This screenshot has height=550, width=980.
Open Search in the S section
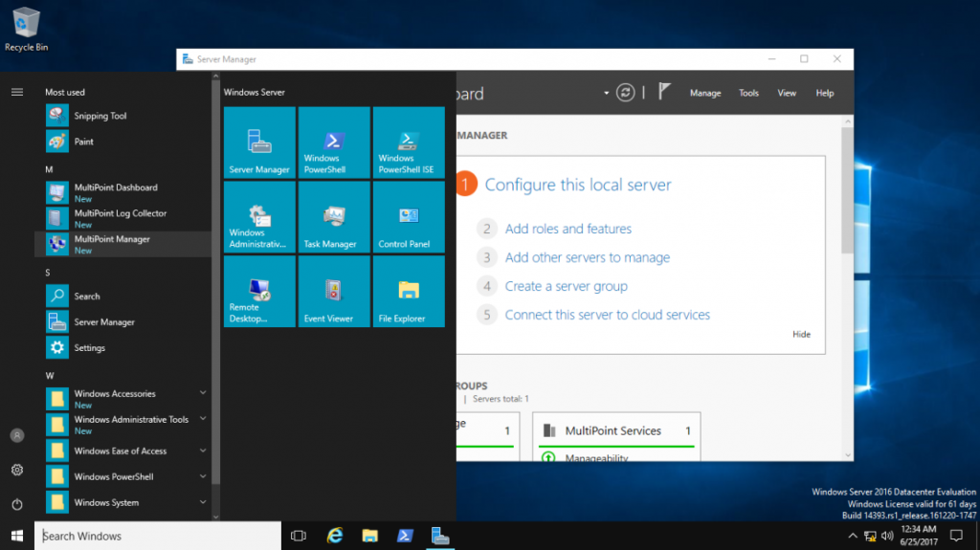pos(123,296)
